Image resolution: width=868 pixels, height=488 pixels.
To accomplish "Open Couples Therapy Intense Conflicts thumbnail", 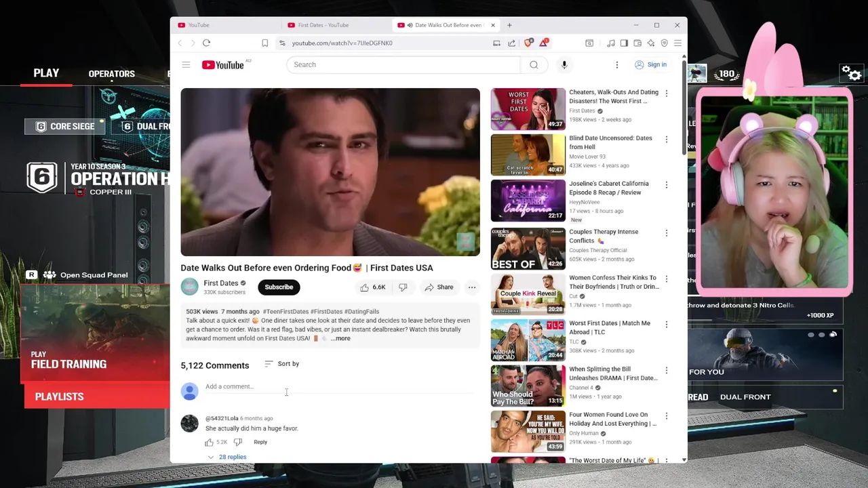I will coord(528,248).
